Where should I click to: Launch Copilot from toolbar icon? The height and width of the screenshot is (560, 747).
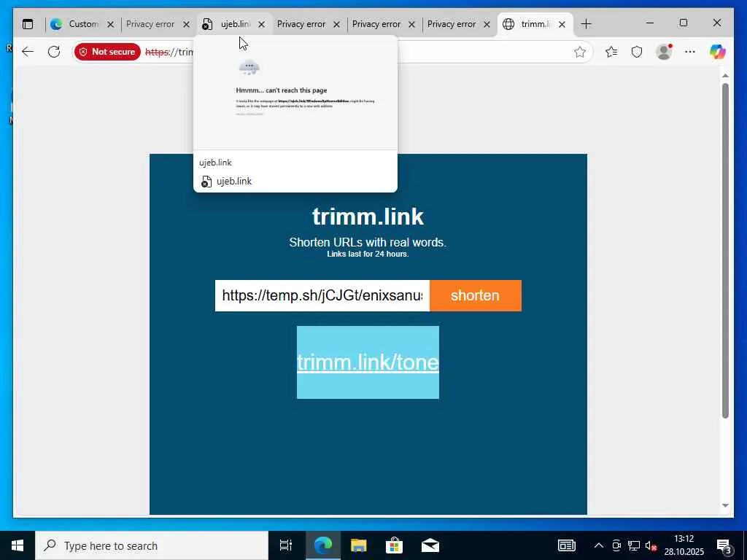pos(718,52)
